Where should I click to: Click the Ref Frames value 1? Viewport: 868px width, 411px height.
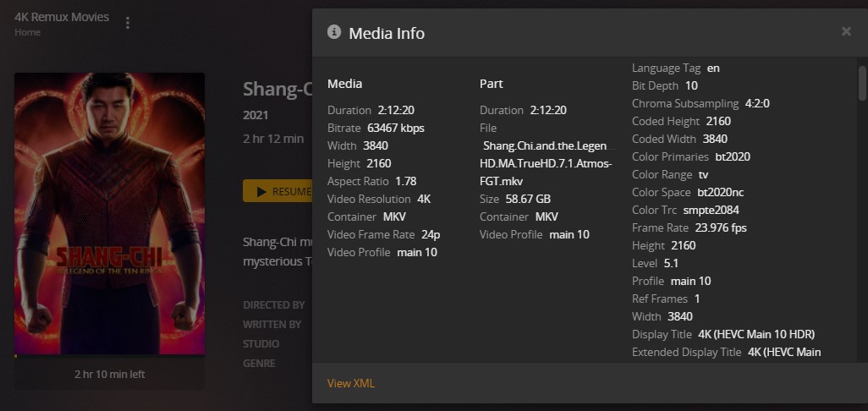pyautogui.click(x=697, y=299)
